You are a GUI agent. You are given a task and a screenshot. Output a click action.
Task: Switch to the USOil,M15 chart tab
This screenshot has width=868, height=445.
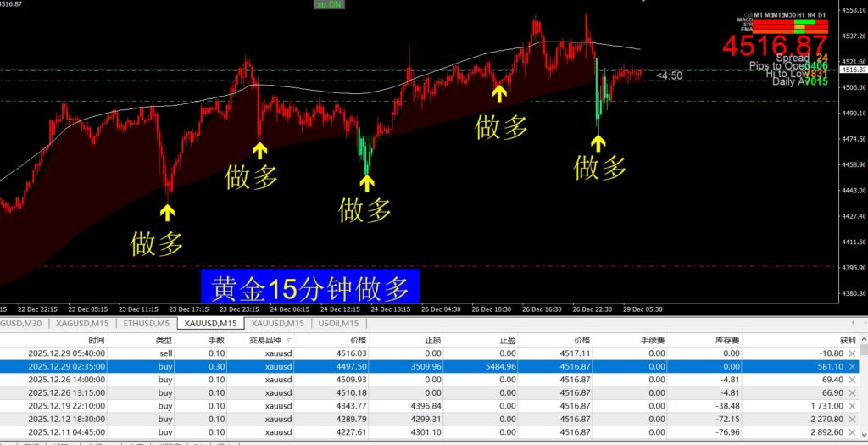click(339, 323)
